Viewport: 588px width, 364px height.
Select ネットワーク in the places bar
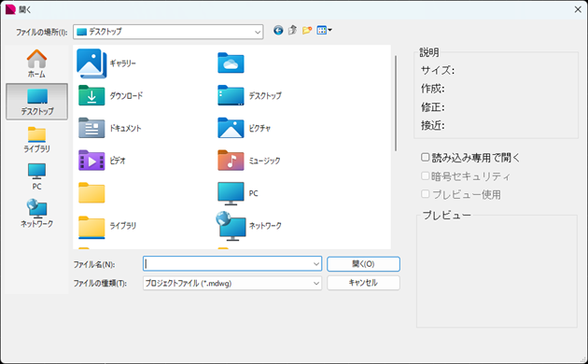[x=36, y=214]
